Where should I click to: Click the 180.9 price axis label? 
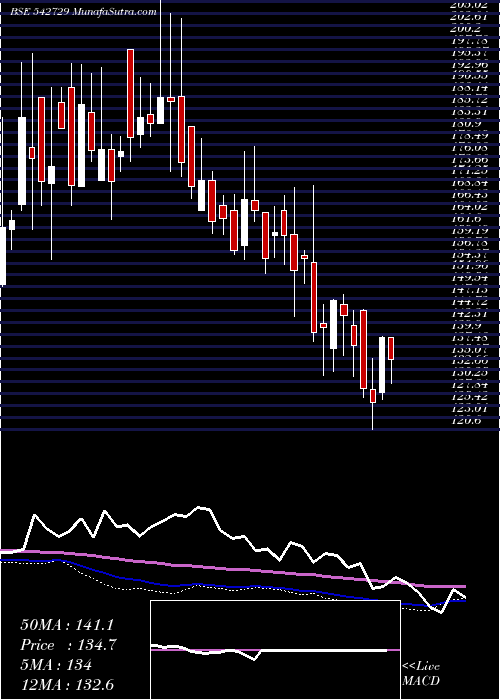pyautogui.click(x=467, y=124)
